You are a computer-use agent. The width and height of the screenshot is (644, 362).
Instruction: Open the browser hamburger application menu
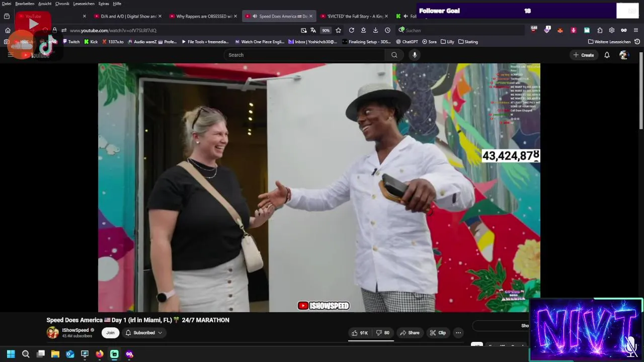coord(636,30)
